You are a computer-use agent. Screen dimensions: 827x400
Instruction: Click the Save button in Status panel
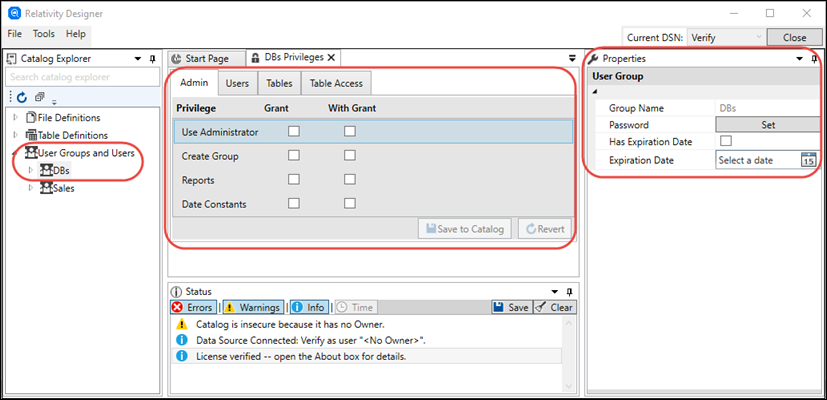(511, 307)
